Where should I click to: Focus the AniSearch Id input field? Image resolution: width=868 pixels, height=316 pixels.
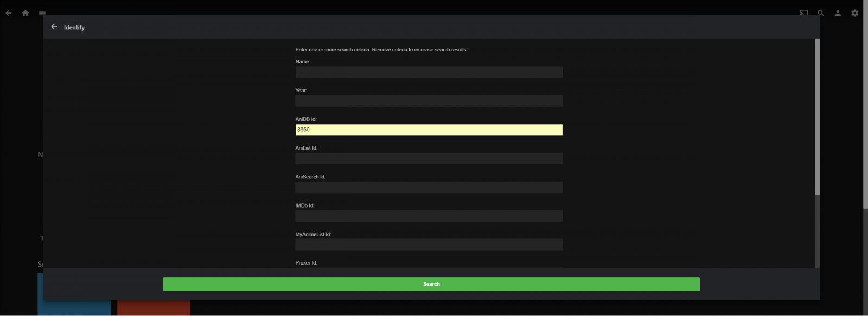click(429, 187)
